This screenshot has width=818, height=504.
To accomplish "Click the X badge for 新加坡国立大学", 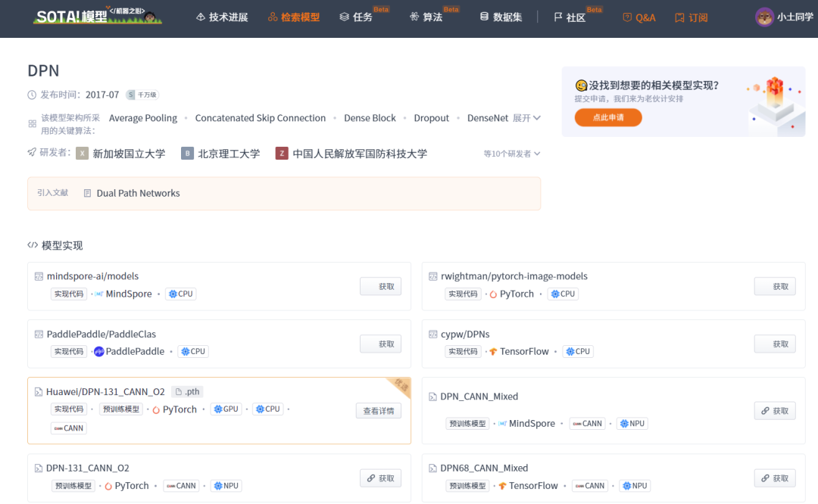I will pyautogui.click(x=82, y=153).
